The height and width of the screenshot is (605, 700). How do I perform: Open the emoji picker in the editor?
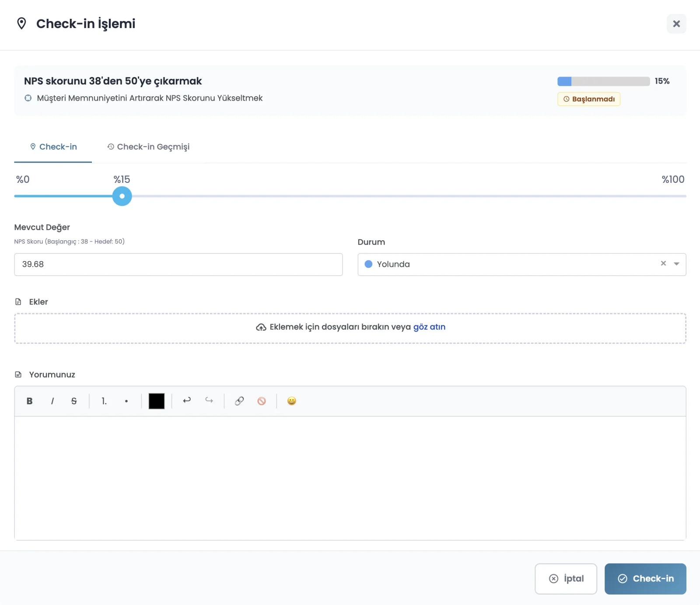click(x=291, y=401)
